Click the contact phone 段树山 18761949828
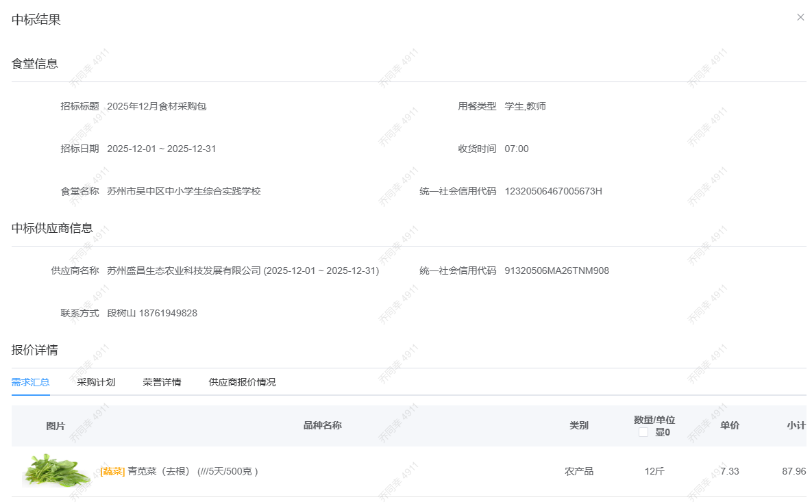Viewport: 812px width, 504px height. 152,313
